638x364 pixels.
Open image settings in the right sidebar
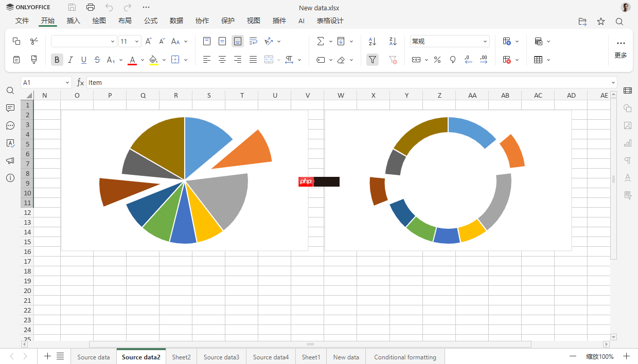pos(627,125)
